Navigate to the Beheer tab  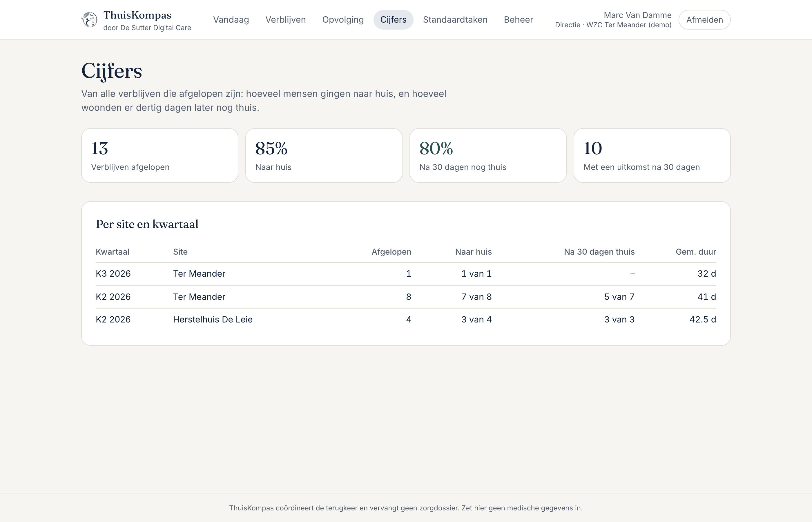(x=519, y=20)
